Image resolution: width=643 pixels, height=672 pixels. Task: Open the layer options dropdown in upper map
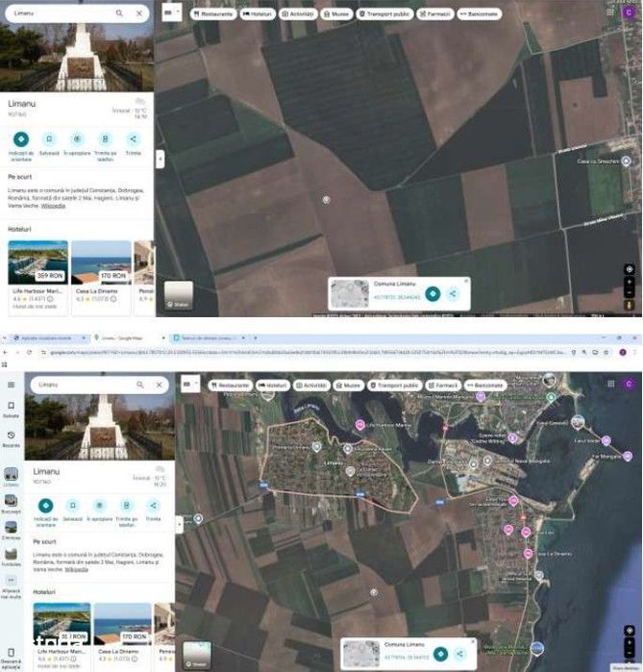pos(172,12)
